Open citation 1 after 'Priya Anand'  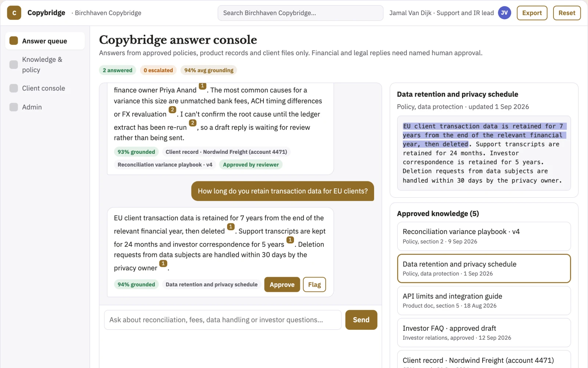tap(202, 86)
